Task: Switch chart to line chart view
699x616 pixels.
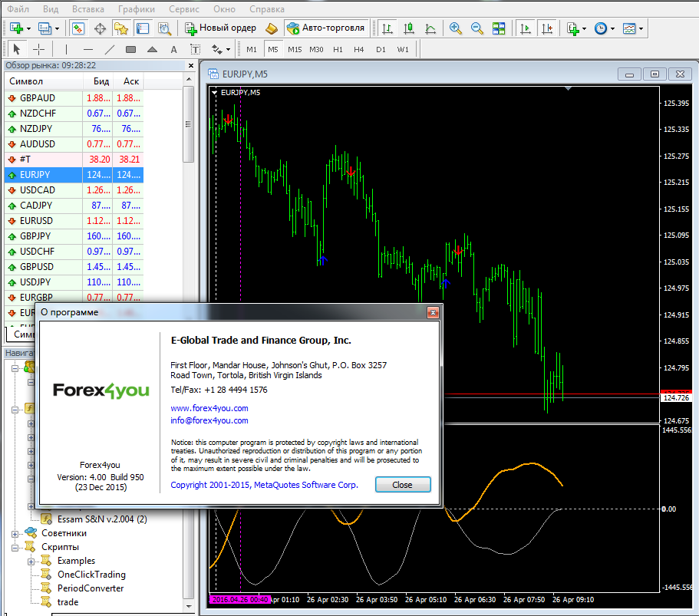Action: (x=430, y=28)
